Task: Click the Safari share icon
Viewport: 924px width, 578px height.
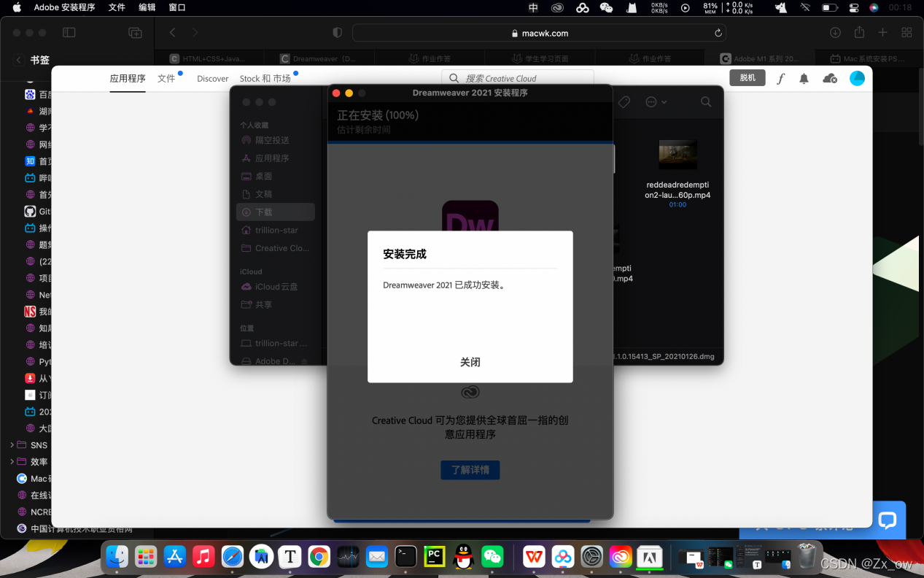Action: click(x=859, y=32)
